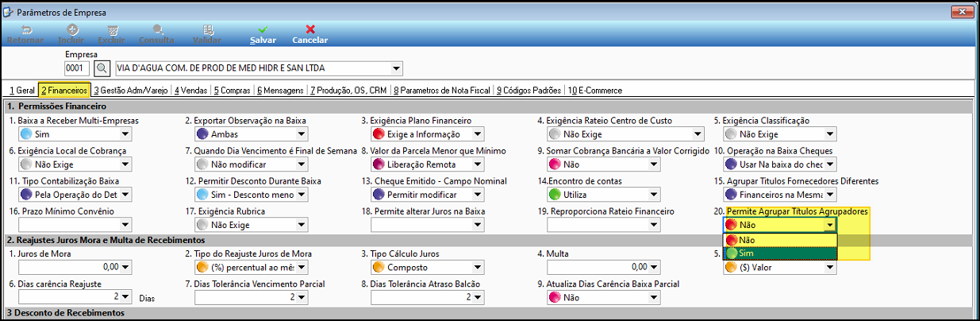Open Cheque Emitido - Campo Nominal dropdown
The height and width of the screenshot is (321, 980).
coord(477,195)
